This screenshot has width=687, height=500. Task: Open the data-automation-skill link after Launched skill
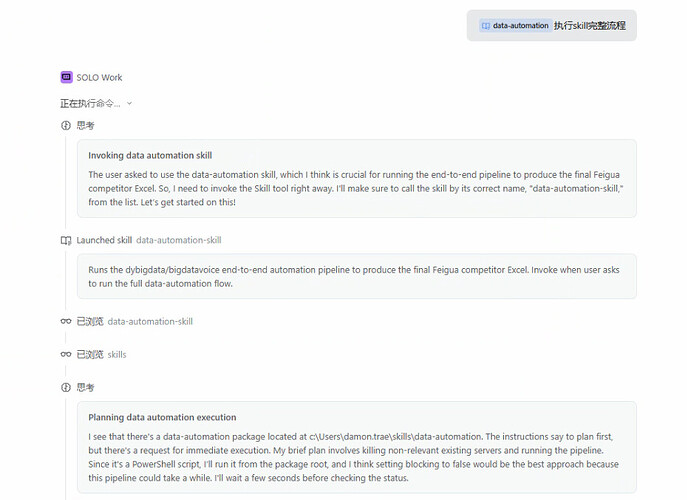179,240
